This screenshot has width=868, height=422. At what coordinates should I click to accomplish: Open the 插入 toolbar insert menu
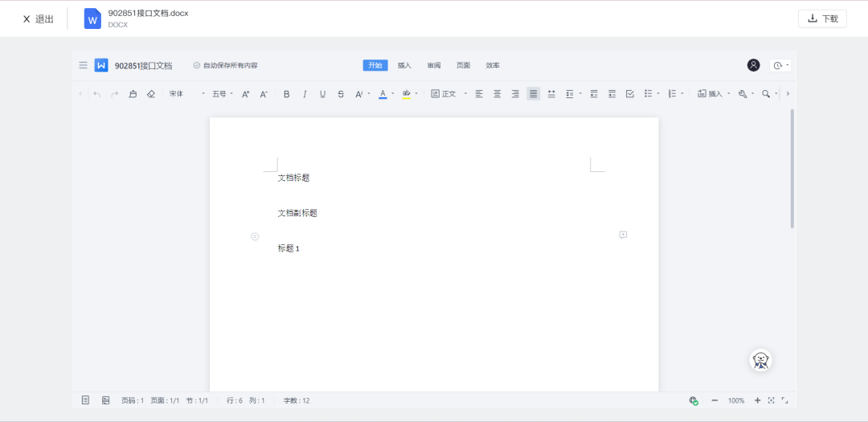pyautogui.click(x=714, y=94)
